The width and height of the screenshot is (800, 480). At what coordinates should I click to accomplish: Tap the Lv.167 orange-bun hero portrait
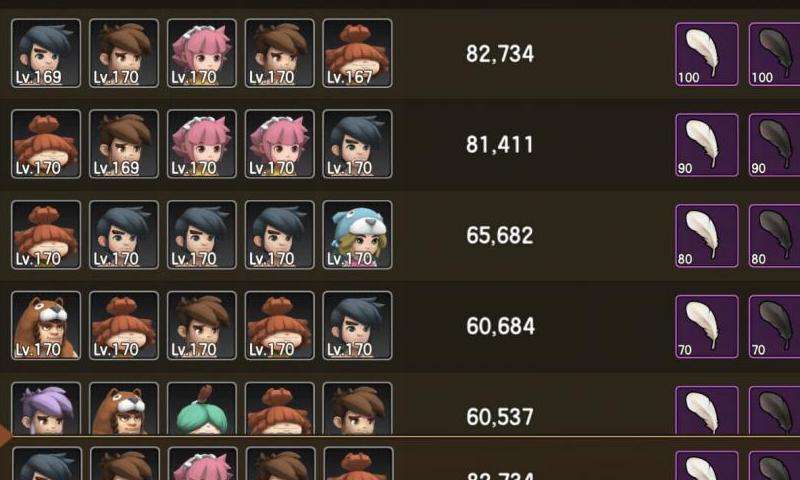(x=357, y=53)
